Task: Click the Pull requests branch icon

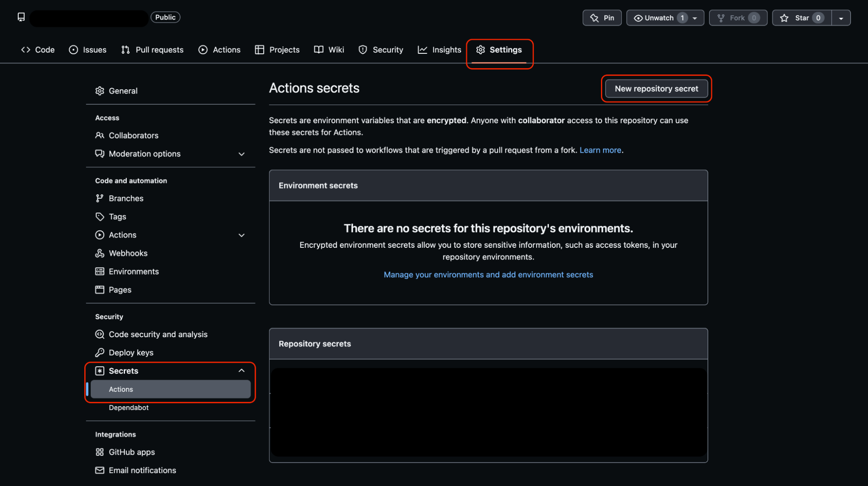Action: pos(125,50)
